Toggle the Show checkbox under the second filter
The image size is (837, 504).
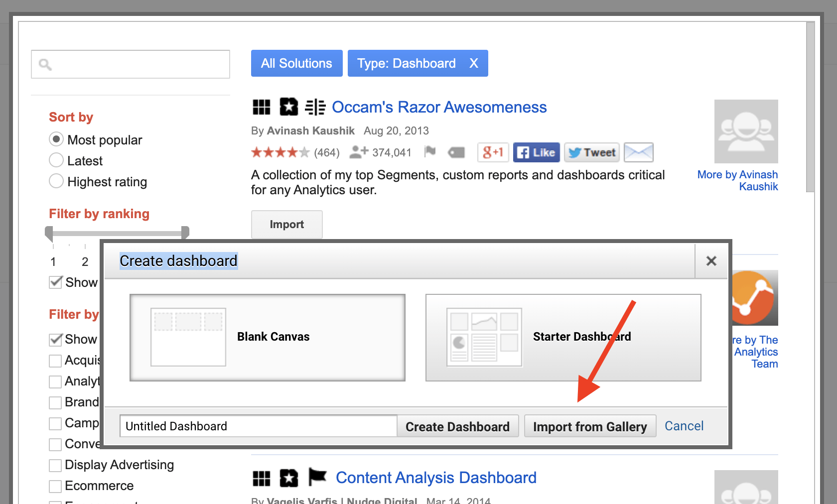[56, 339]
